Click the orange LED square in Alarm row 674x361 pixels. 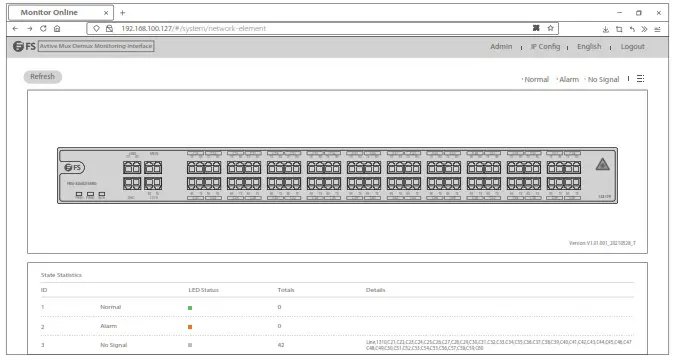tap(190, 327)
